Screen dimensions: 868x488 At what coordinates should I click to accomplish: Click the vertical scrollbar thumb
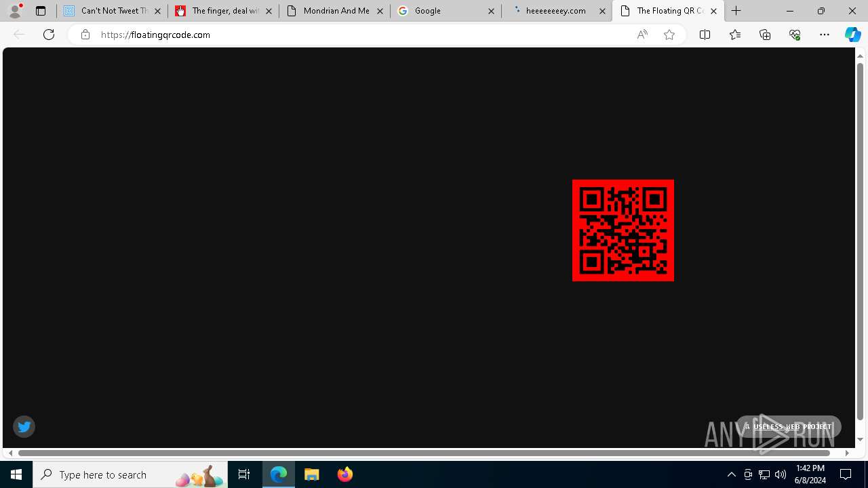pos(861,241)
